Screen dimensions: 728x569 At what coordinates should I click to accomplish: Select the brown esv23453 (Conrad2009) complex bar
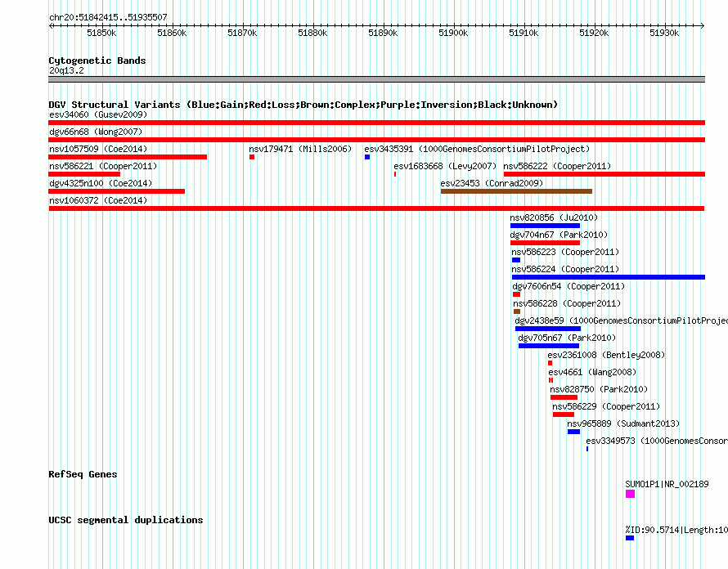(x=516, y=191)
